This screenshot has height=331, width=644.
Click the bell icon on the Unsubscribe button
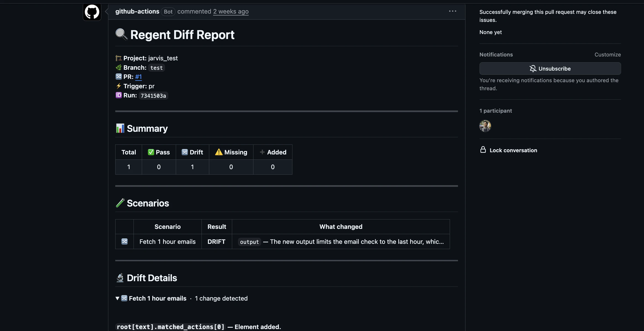533,68
